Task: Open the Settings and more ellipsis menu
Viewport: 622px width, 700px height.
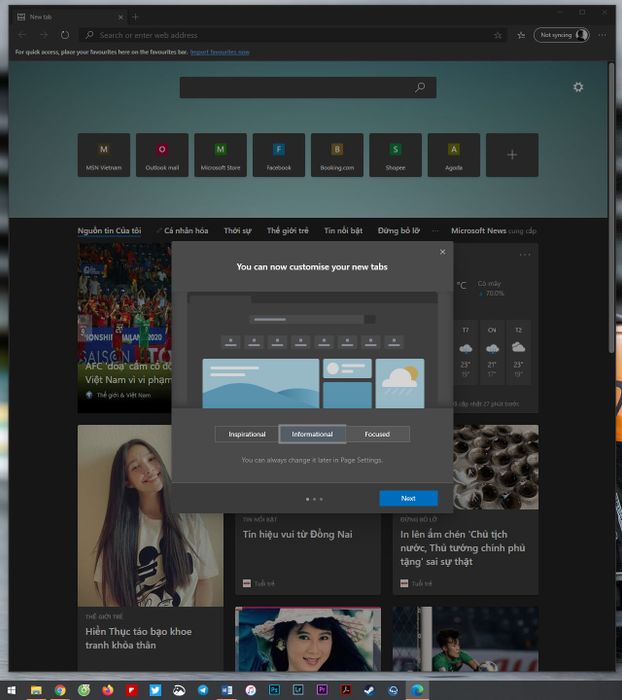Action: click(x=602, y=35)
